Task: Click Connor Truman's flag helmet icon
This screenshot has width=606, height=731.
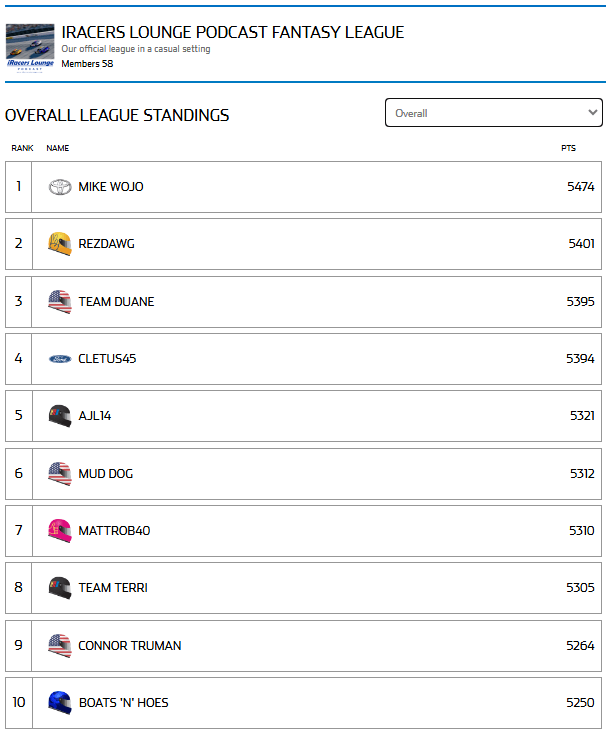Action: click(60, 646)
